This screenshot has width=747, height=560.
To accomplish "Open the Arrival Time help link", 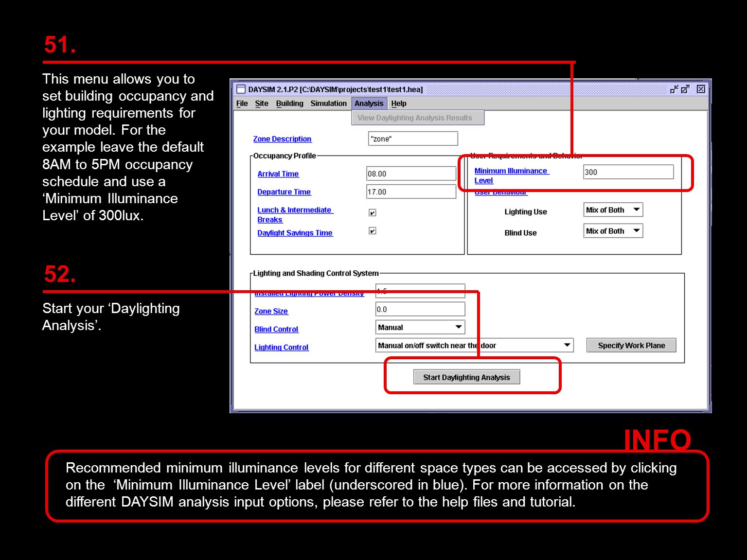I will (x=278, y=174).
